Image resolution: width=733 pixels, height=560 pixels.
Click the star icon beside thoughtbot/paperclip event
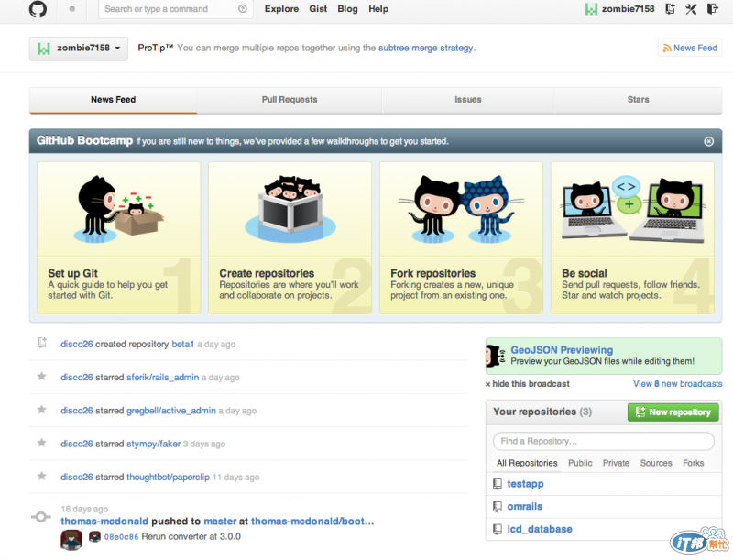point(41,476)
